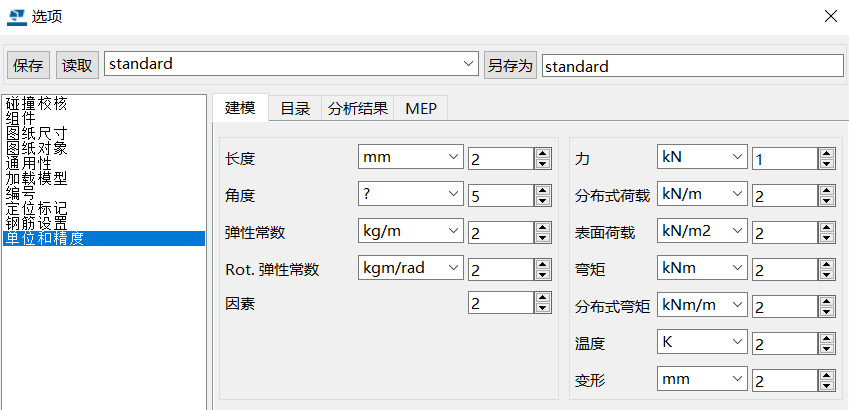This screenshot has width=849, height=410.
Task: Click the 选项 dialog application icon
Action: (16, 17)
